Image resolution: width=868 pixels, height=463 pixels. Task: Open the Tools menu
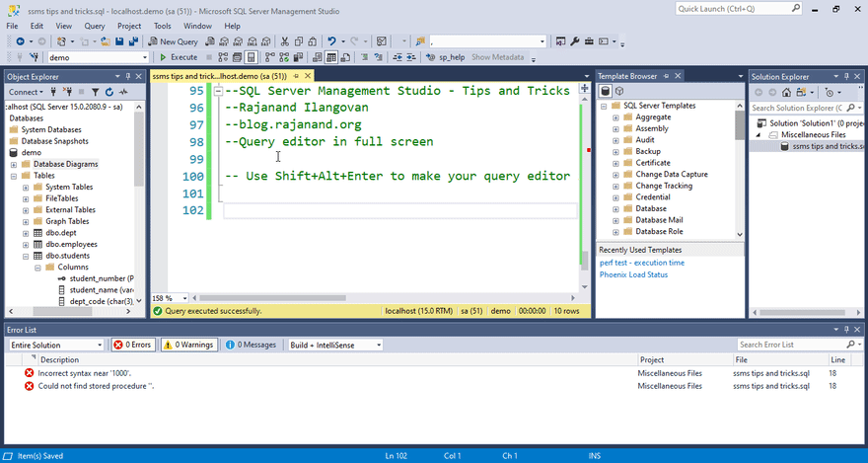coord(162,26)
